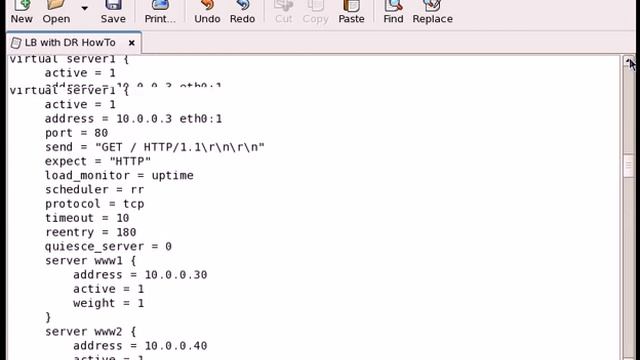Click the 'send = "GET / HTTP/1.1' line
The height and width of the screenshot is (360, 640).
[155, 147]
